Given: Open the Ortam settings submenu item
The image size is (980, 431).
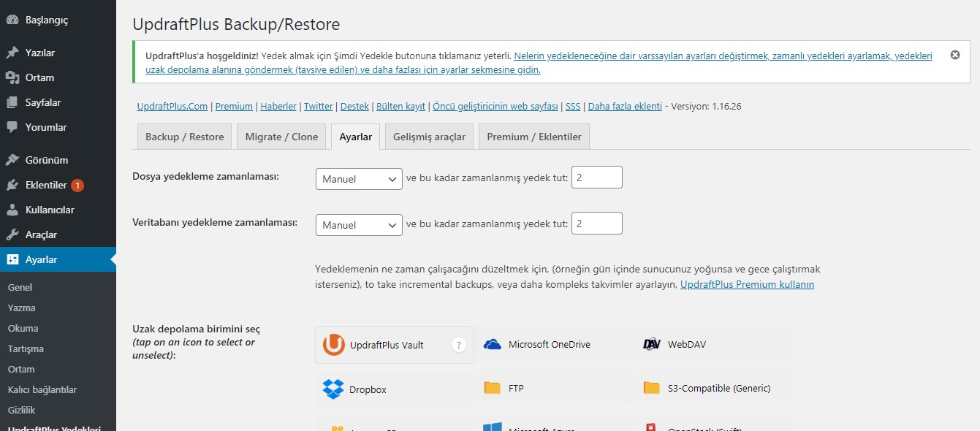Looking at the screenshot, I should pos(21,369).
